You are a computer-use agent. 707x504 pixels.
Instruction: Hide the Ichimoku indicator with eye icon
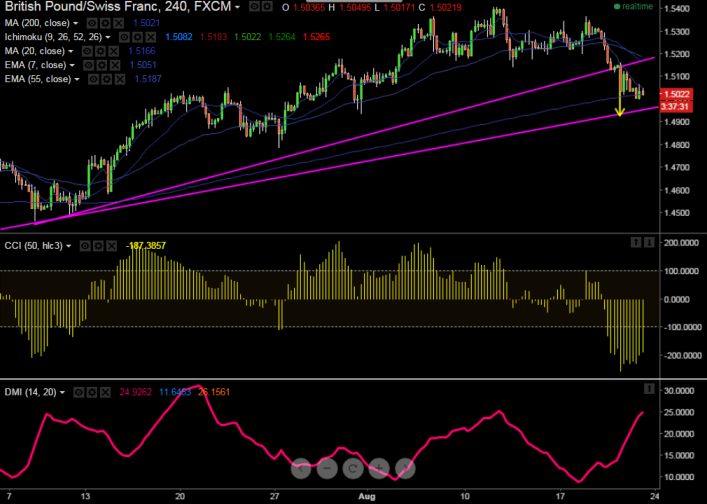point(124,37)
